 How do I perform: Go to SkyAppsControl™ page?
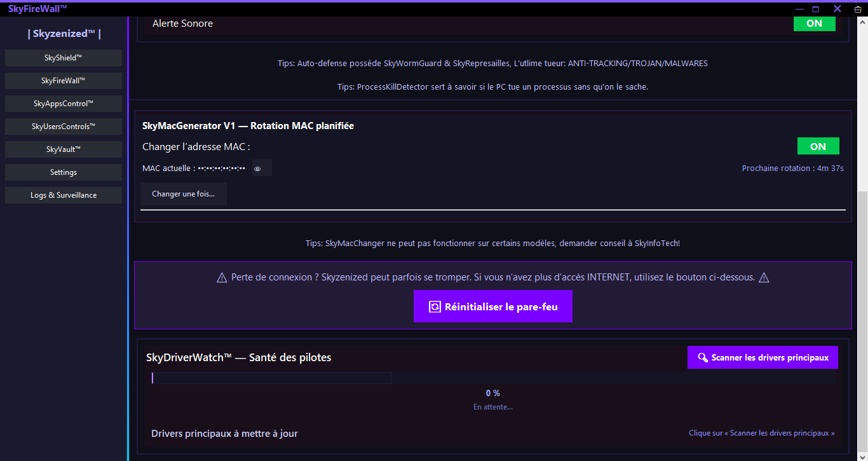[64, 104]
